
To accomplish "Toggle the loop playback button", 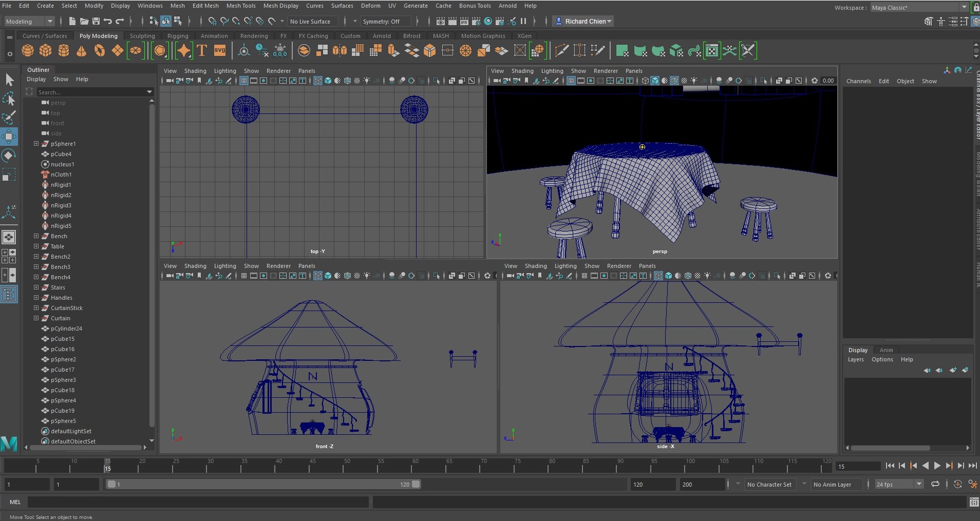I will click(x=935, y=484).
